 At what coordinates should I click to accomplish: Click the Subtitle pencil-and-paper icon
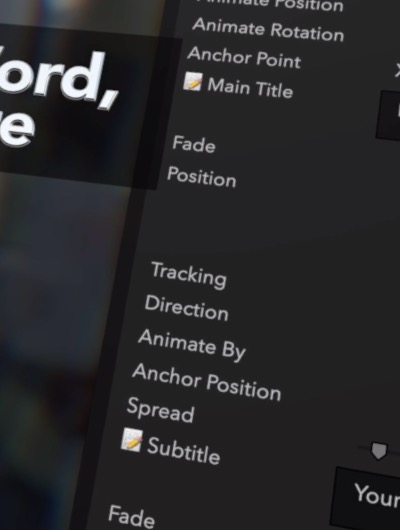click(x=132, y=440)
